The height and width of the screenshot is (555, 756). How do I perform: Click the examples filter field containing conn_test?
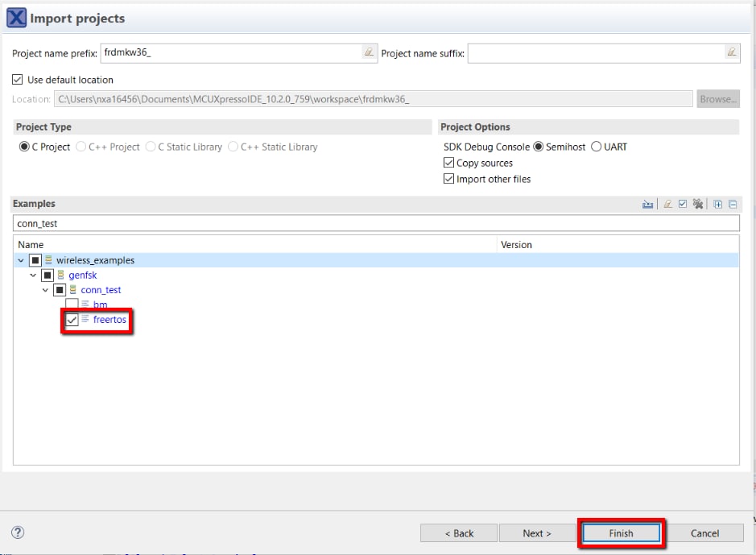(x=375, y=223)
